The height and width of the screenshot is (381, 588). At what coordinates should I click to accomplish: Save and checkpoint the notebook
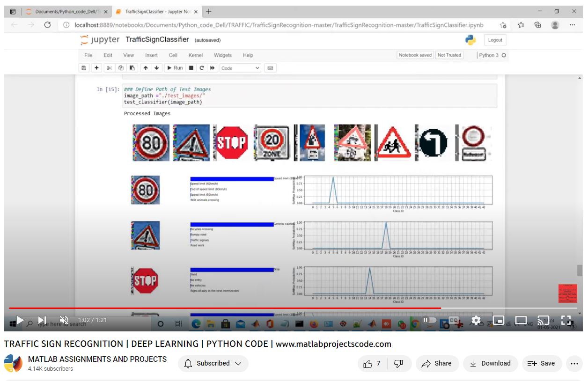pos(84,68)
